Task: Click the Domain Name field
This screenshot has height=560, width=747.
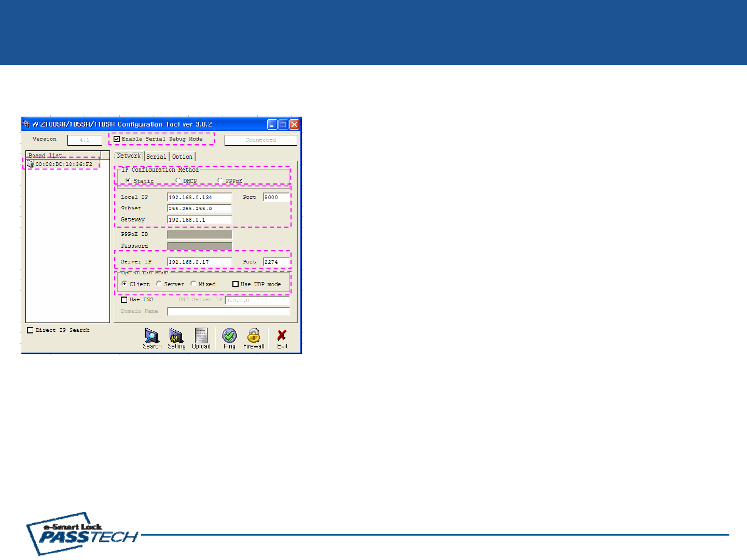Action: click(x=228, y=312)
